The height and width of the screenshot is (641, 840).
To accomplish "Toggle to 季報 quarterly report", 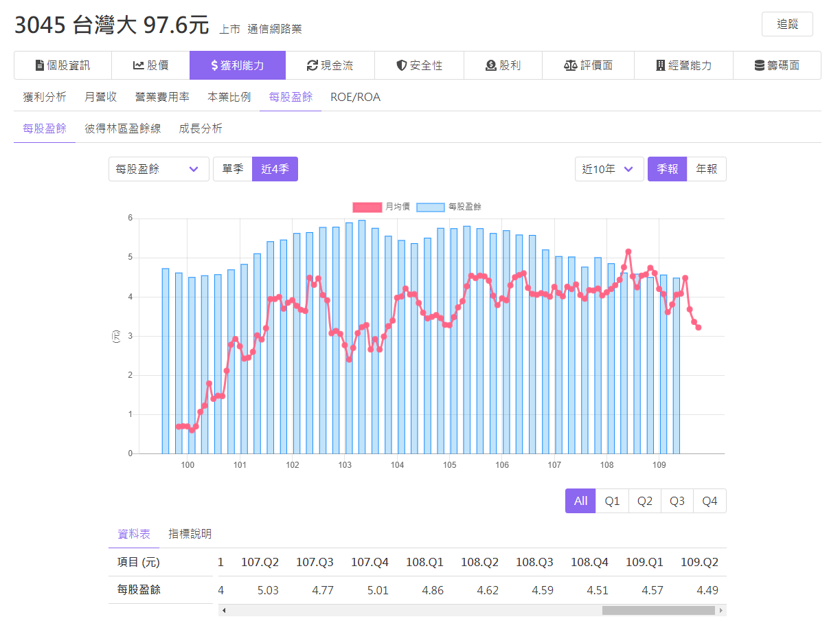I will coord(667,169).
